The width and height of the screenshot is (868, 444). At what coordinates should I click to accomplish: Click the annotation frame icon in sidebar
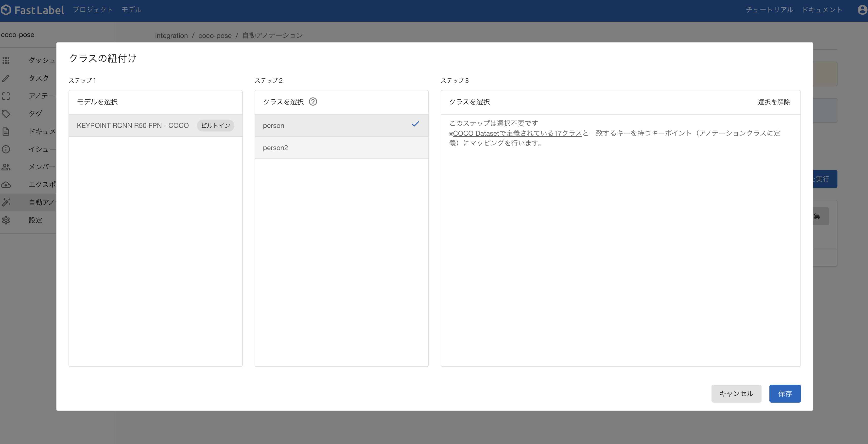pyautogui.click(x=6, y=96)
